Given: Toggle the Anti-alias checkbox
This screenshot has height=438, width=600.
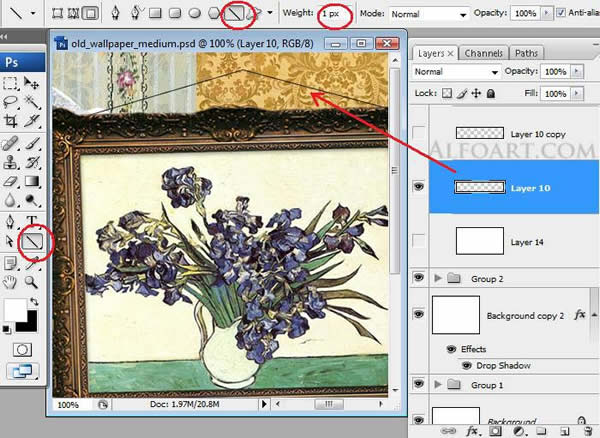Looking at the screenshot, I should pos(561,13).
